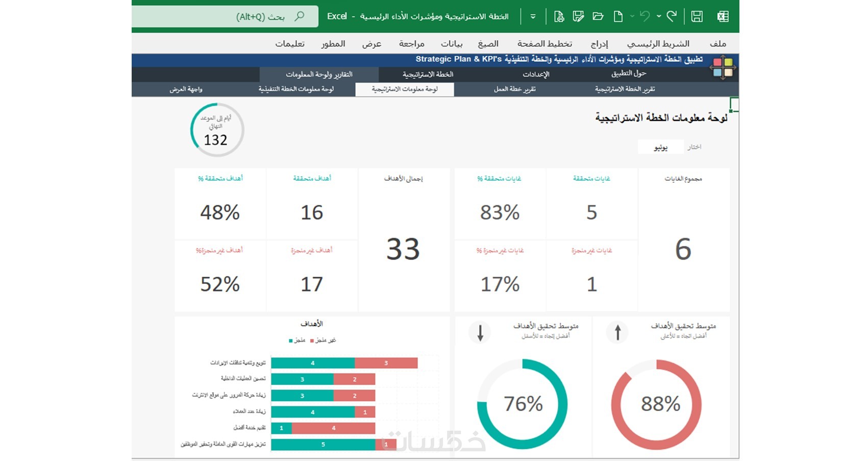Open the تقرير خطة العمل sub-tab
Screen dimensions: 868x461
click(x=514, y=89)
